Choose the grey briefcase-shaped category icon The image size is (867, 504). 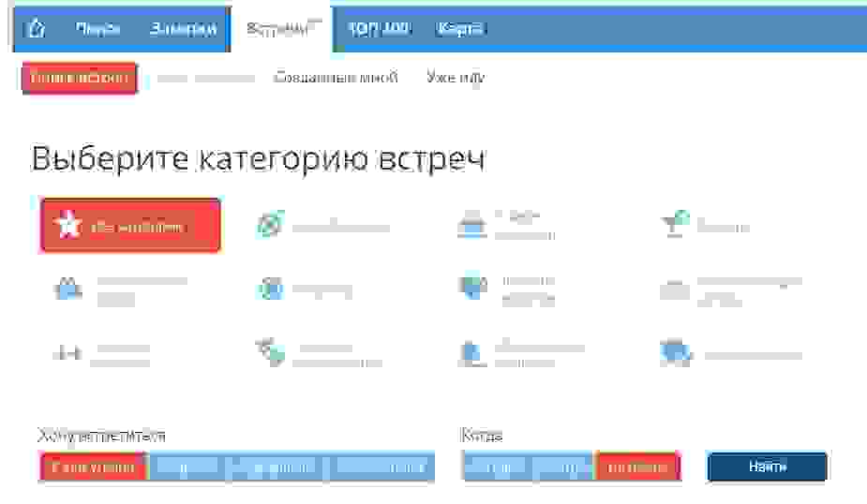pos(675,289)
